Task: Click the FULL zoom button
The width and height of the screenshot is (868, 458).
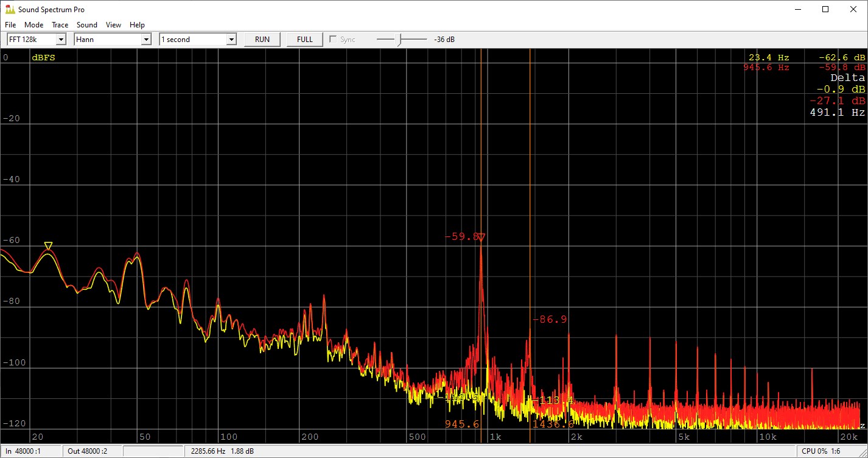Action: [304, 38]
